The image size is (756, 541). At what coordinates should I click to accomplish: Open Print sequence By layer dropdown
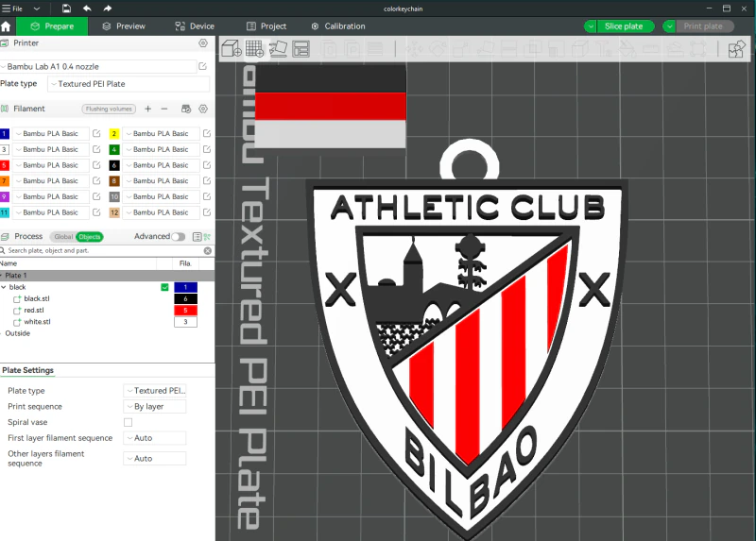[155, 407]
